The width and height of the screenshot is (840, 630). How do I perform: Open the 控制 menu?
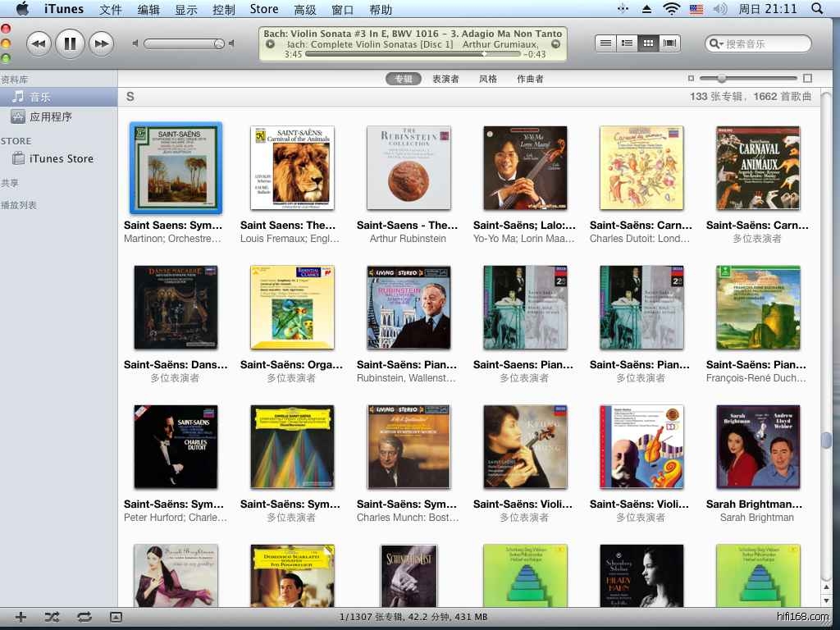pos(223,10)
